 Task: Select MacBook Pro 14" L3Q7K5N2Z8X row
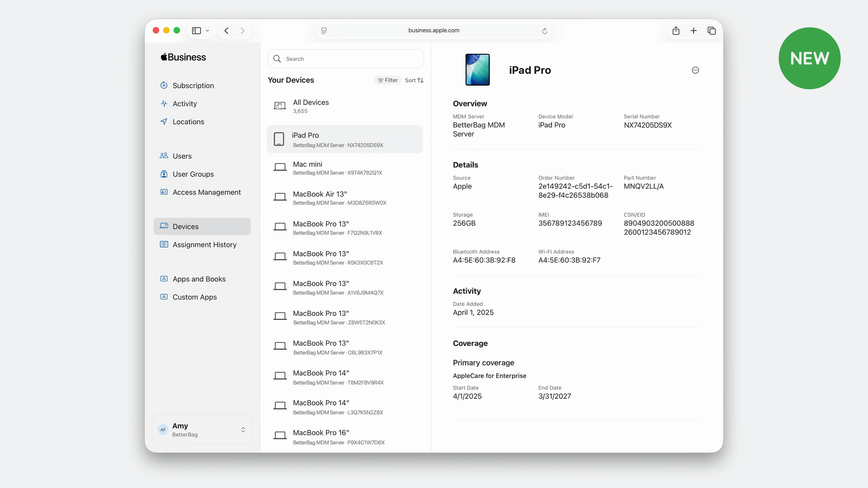coord(345,407)
